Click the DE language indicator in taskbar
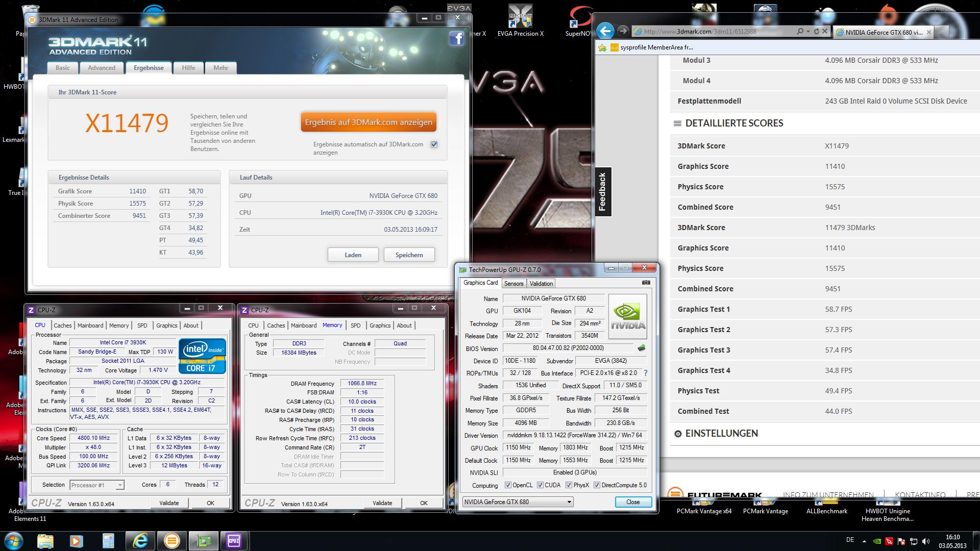Viewport: 980px width, 551px height. pos(850,540)
